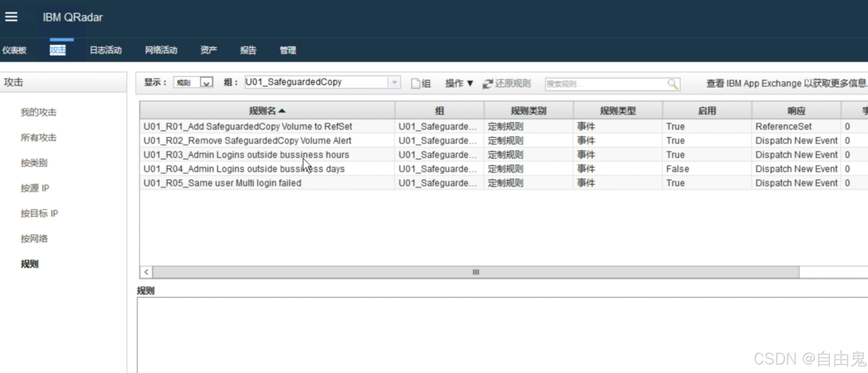Open 按目标 IP in sidebar

point(39,213)
